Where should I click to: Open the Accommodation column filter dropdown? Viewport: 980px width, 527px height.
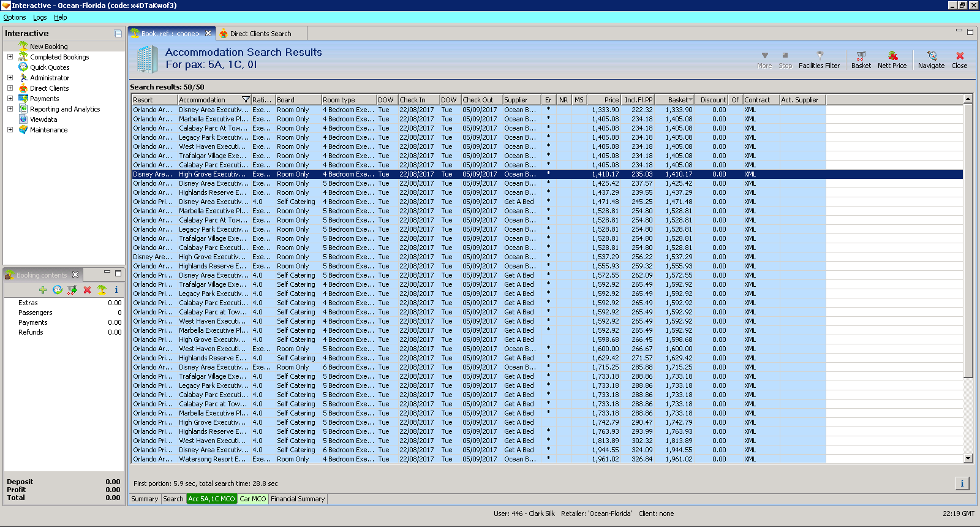(x=246, y=100)
